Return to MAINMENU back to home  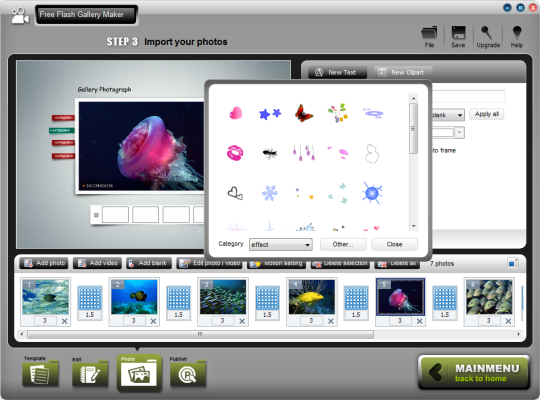[x=474, y=373]
